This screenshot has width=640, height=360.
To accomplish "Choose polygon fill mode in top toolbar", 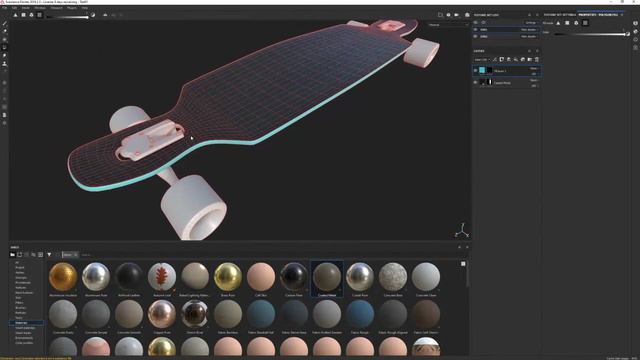I will [x=24, y=15].
